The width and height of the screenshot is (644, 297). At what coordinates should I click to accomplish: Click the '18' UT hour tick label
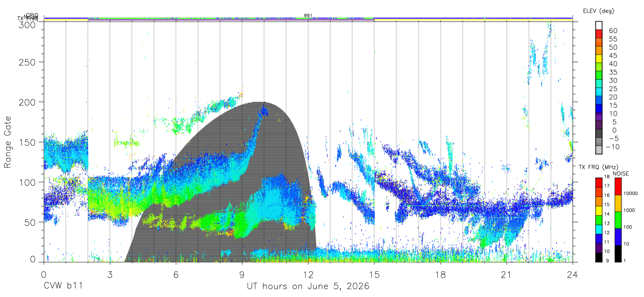pyautogui.click(x=440, y=274)
